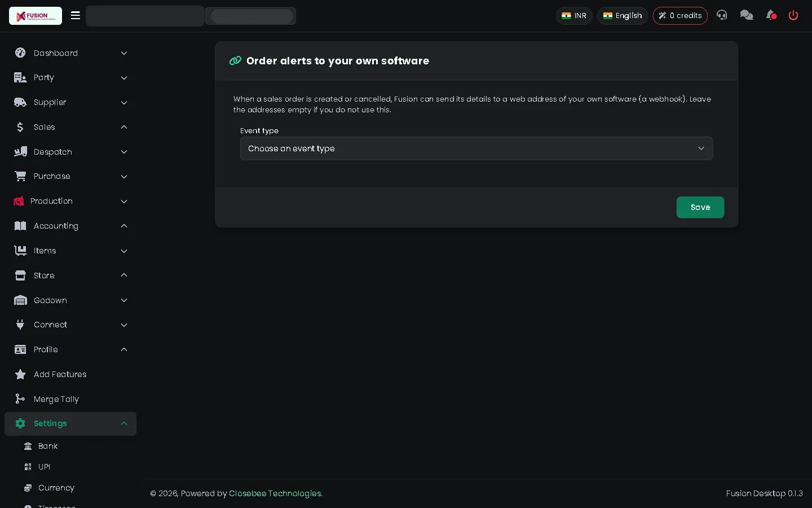Click the Accounting book icon
Image resolution: width=812 pixels, height=508 pixels.
coord(20,226)
